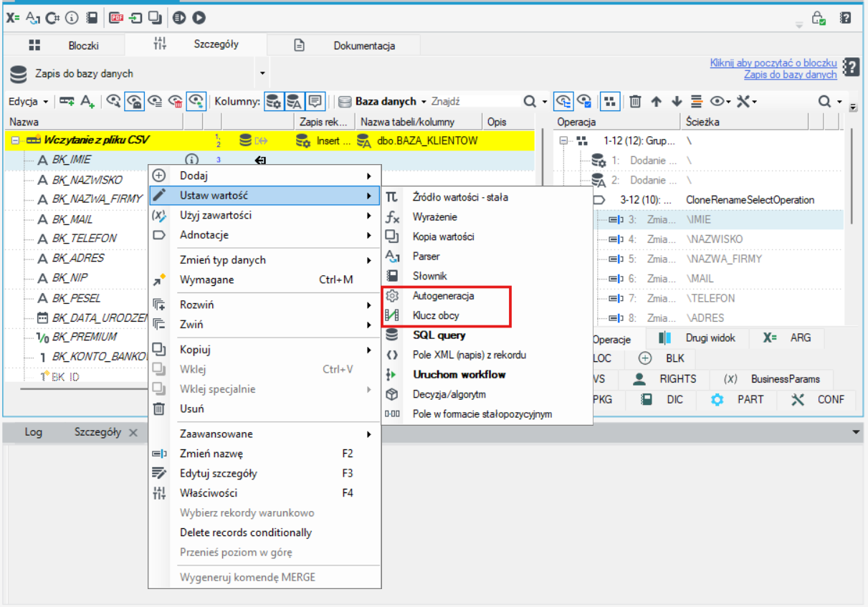Toggle the first Kolumny database column button
The height and width of the screenshot is (607, 868).
(273, 102)
